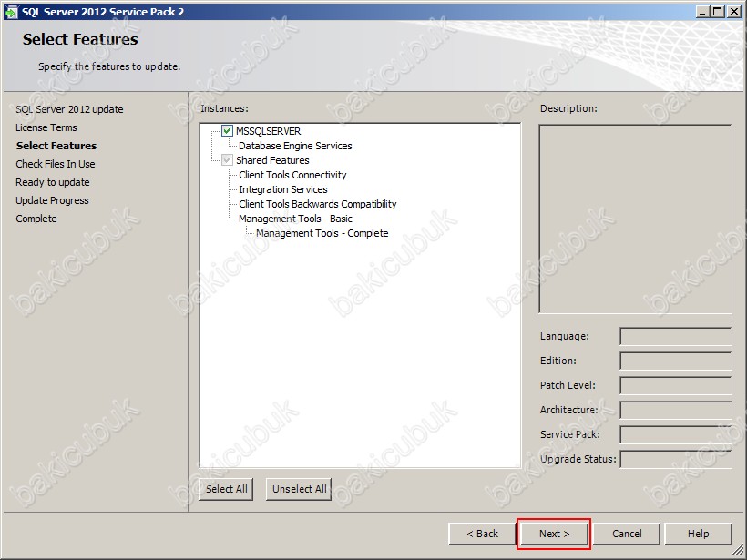Click the Unselect All button
The height and width of the screenshot is (560, 747).
point(299,489)
